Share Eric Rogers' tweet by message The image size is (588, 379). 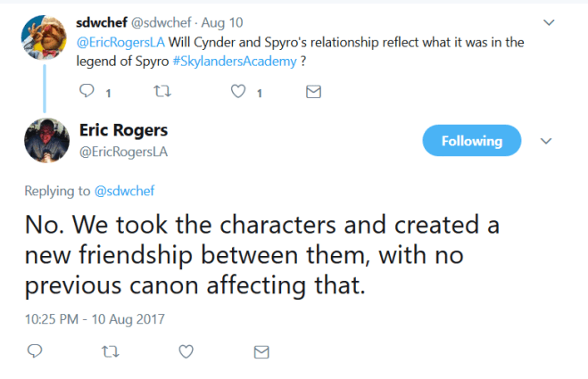pyautogui.click(x=261, y=352)
